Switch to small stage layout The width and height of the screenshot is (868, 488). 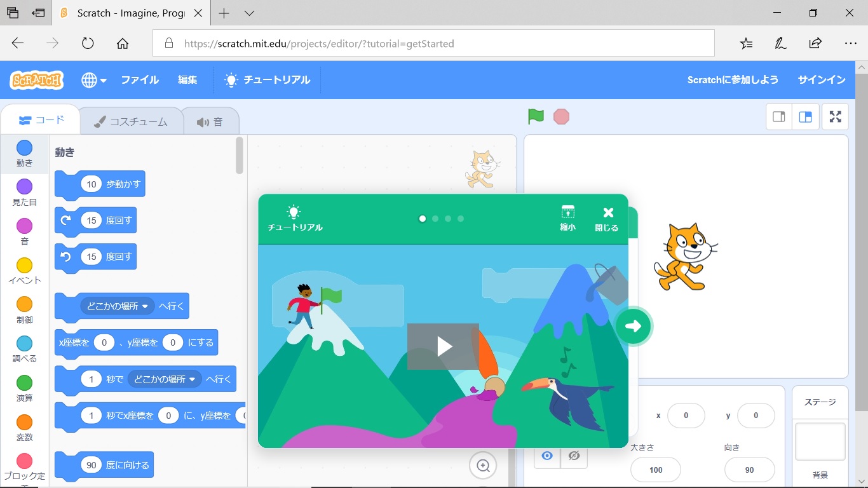(779, 117)
